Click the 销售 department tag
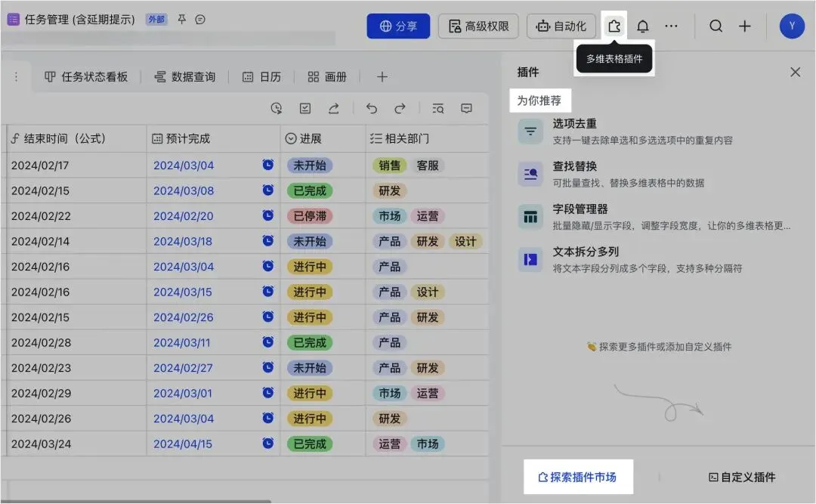The height and width of the screenshot is (504, 816). pyautogui.click(x=389, y=165)
